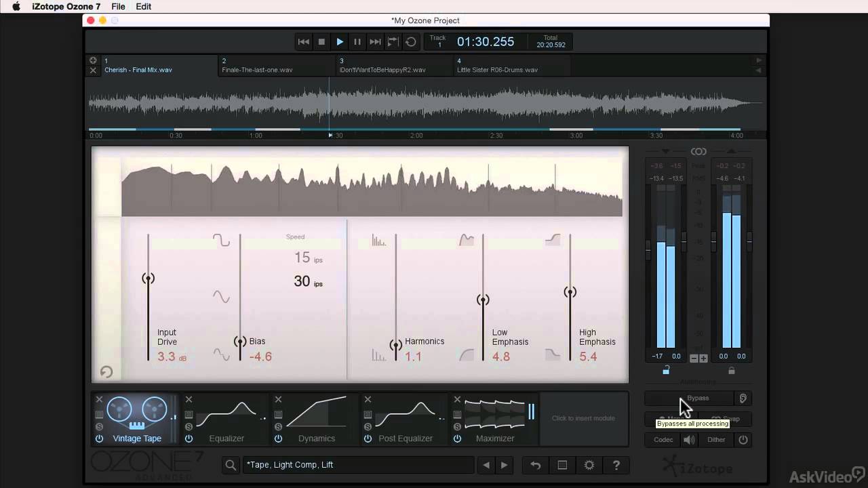
Task: Solo the Maximizer module
Action: tap(457, 426)
